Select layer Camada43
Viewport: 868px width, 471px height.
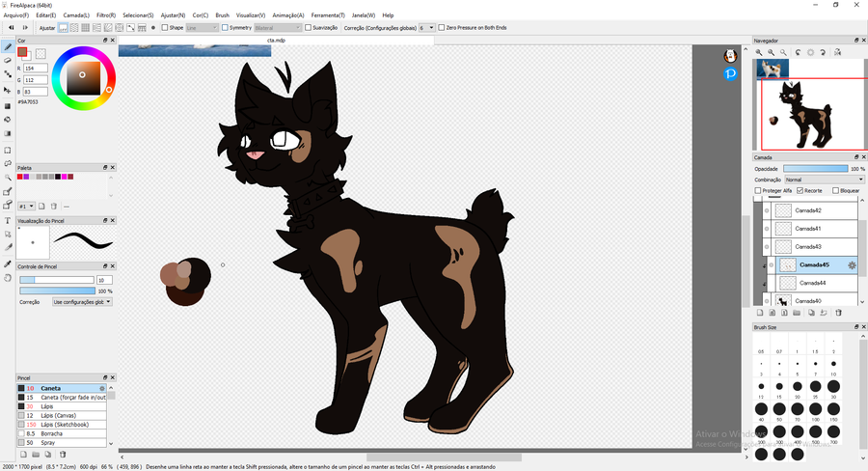[x=808, y=246]
